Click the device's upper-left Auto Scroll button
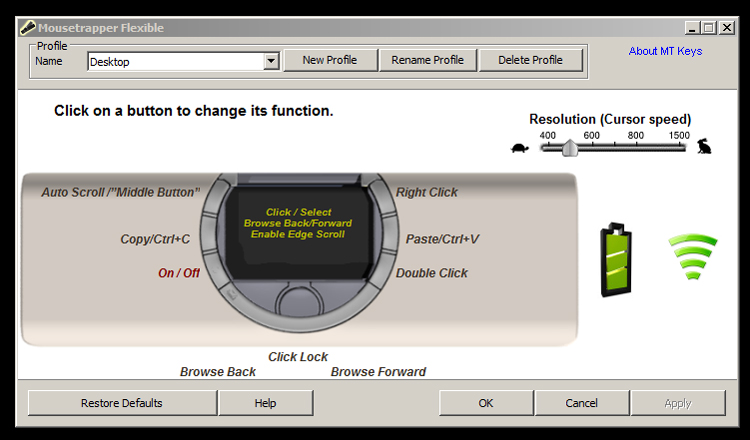The height and width of the screenshot is (440, 750). tap(218, 195)
